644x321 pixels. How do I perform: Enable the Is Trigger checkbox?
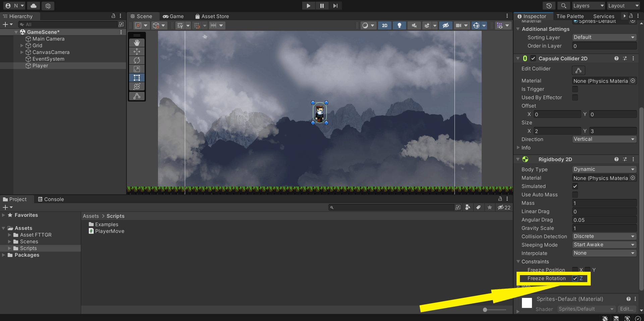click(575, 89)
